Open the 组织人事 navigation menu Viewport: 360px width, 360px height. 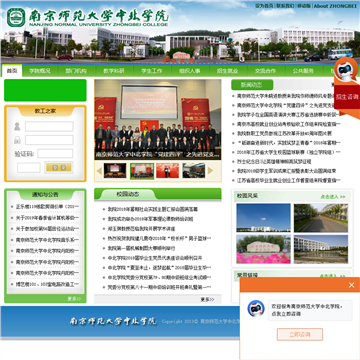[x=190, y=71]
